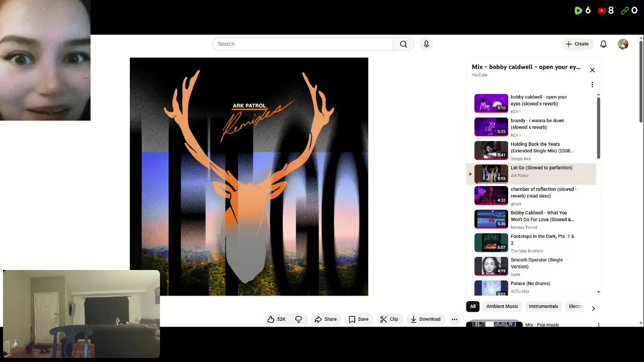
Task: Click the red YouTube counter icon
Action: [x=602, y=10]
